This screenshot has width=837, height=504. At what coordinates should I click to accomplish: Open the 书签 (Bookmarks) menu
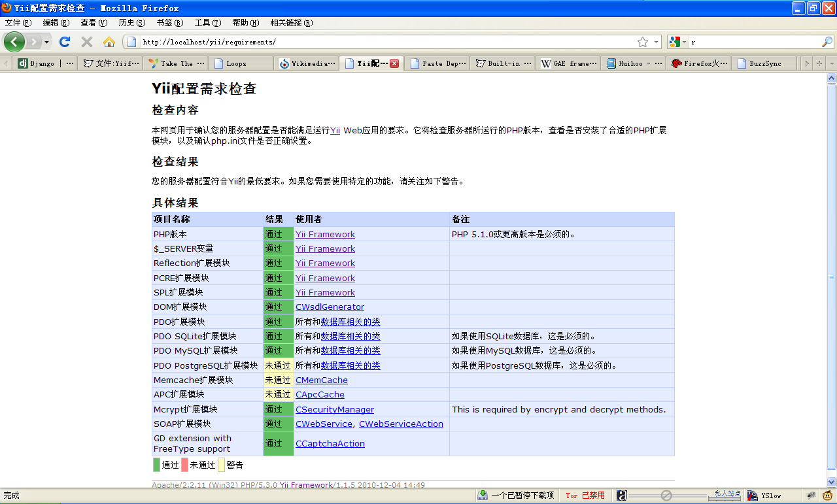click(x=169, y=23)
